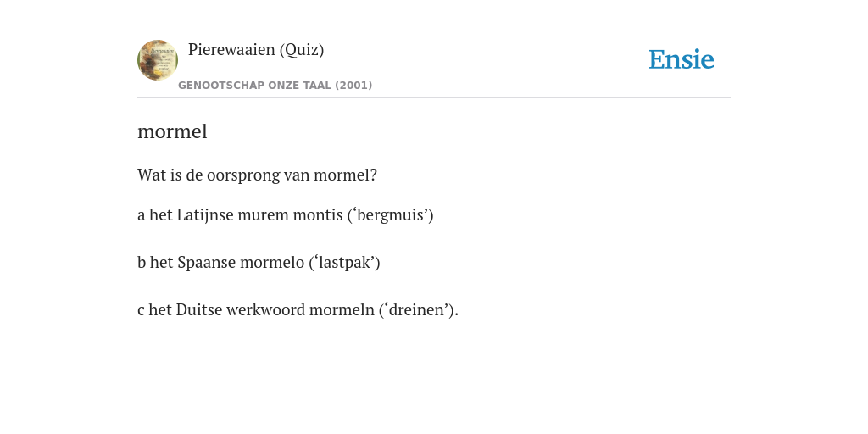Image resolution: width=868 pixels, height=434 pixels.
Task: Click the '(Quiz)' label in the title
Action: 302,50
